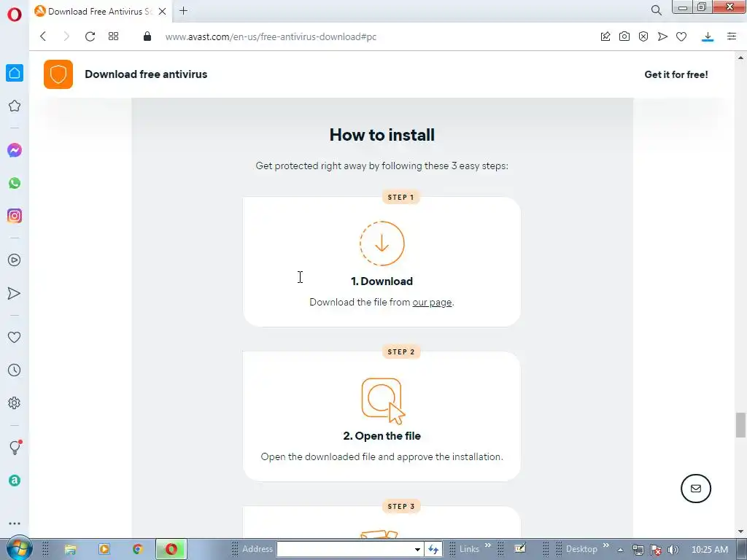Send page to My Flow

[x=662, y=36]
